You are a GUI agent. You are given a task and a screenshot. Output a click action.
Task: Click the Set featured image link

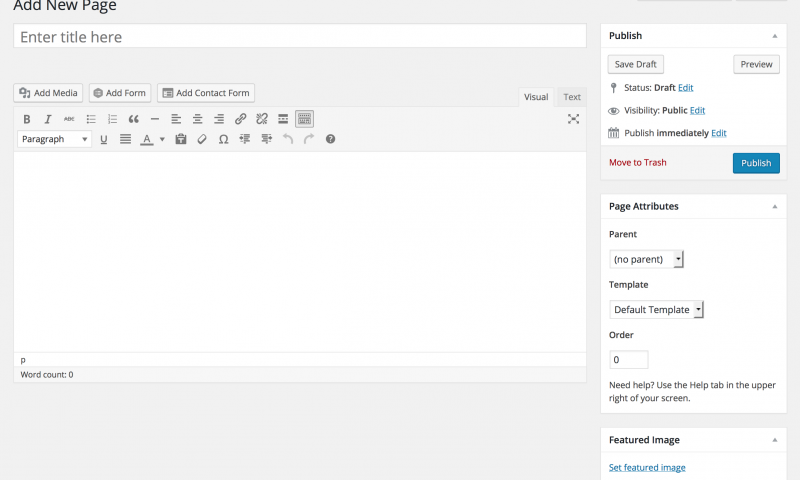647,467
